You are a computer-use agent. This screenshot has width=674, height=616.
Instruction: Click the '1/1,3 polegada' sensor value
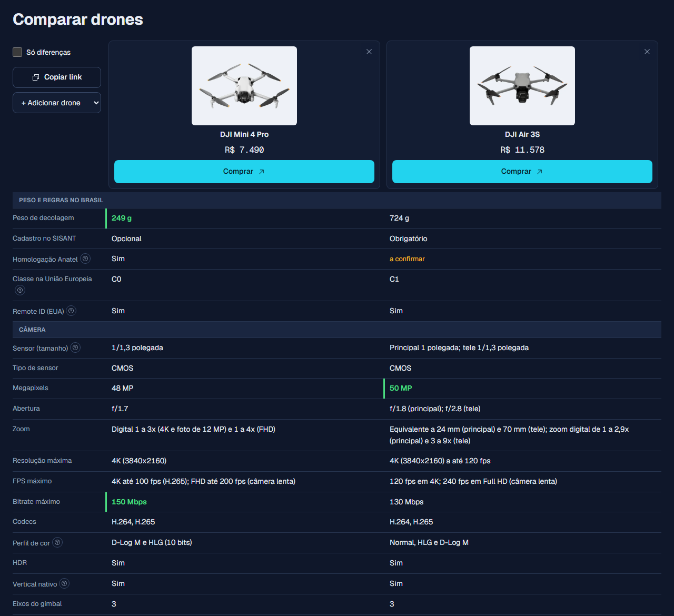tap(137, 347)
